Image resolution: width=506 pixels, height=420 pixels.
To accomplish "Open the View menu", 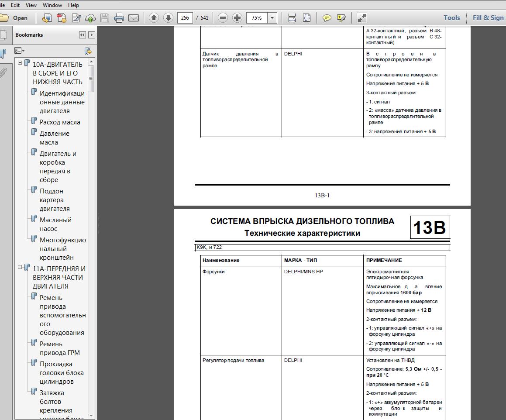I will 31,5.
